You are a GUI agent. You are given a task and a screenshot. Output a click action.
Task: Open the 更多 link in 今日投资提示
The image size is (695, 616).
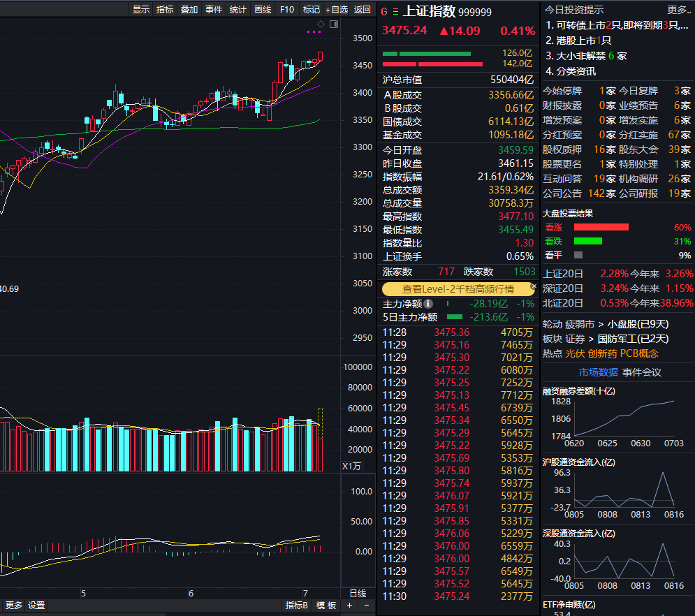click(678, 10)
